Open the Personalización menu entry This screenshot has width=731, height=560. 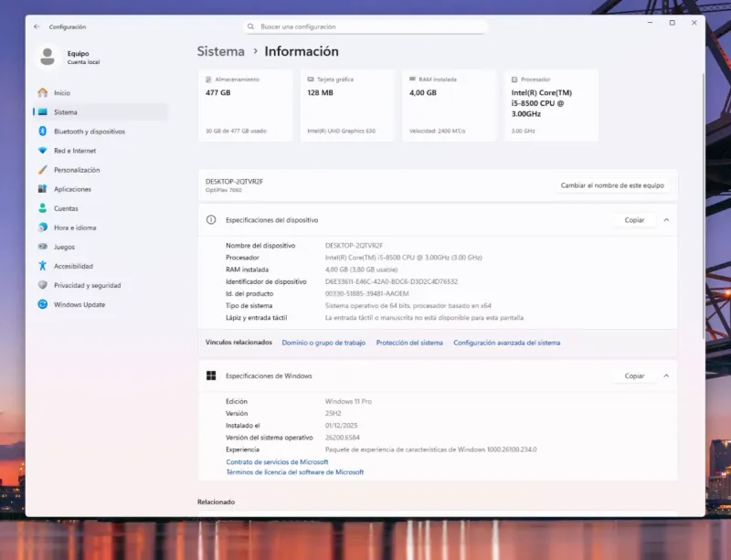click(x=101, y=170)
